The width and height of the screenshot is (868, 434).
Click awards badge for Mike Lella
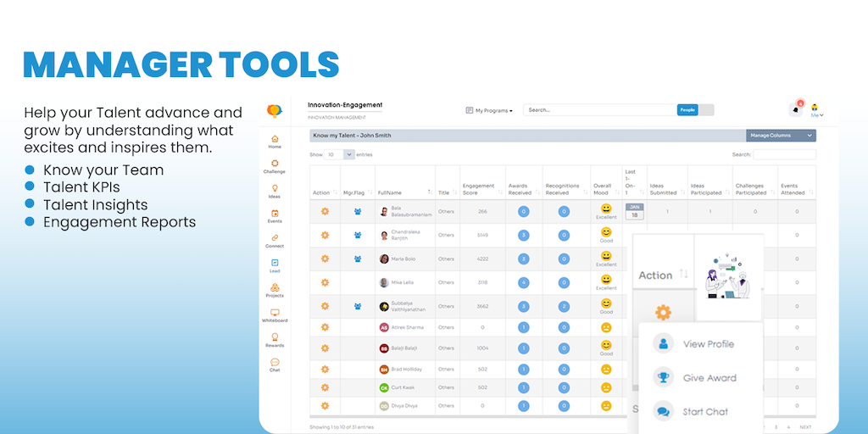(523, 282)
